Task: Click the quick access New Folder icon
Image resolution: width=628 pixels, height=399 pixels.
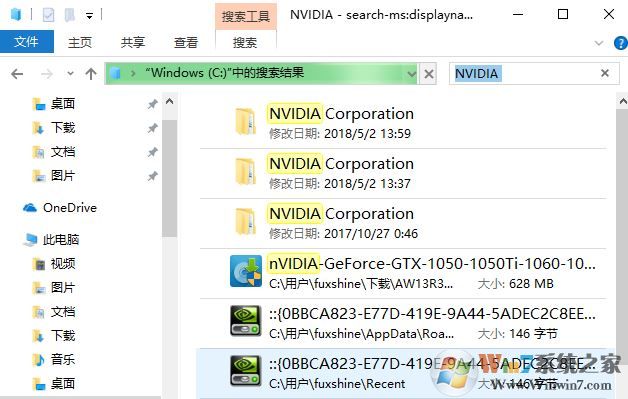Action: click(x=69, y=15)
